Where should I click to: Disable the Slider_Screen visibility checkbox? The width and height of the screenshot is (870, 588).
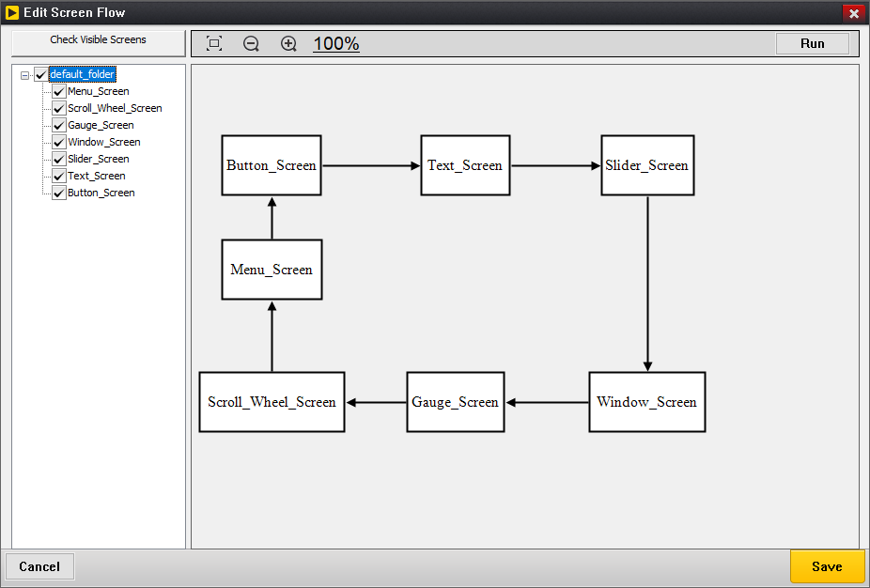click(58, 158)
